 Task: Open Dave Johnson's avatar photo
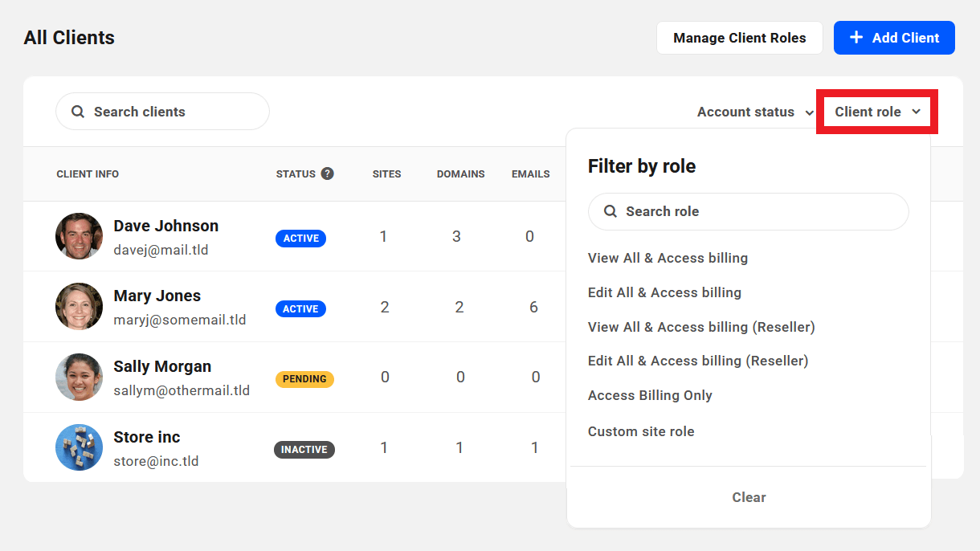pyautogui.click(x=79, y=236)
